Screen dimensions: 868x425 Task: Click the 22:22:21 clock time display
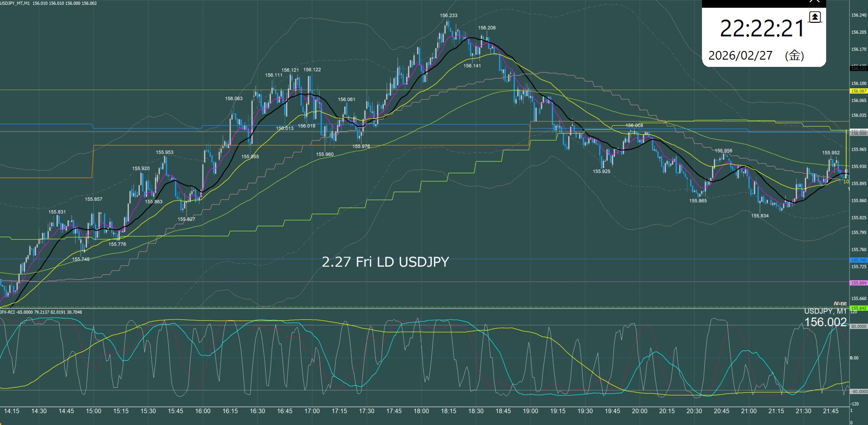coord(762,29)
